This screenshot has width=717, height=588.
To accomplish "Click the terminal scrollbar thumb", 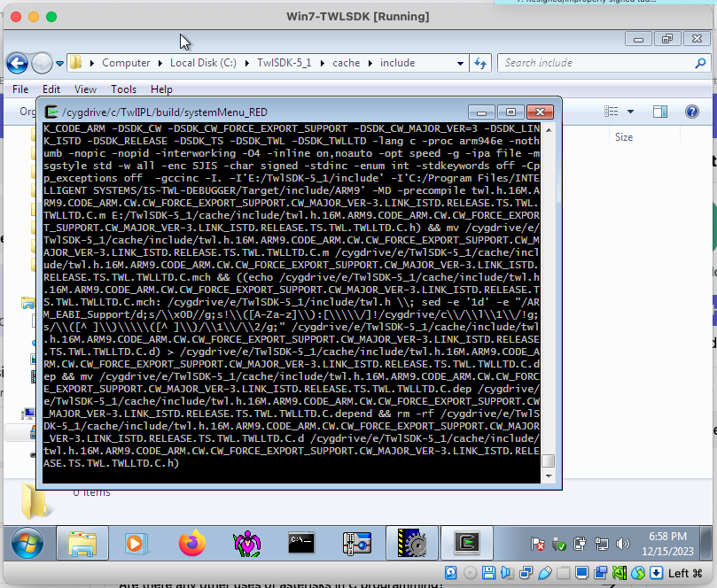I will (549, 460).
